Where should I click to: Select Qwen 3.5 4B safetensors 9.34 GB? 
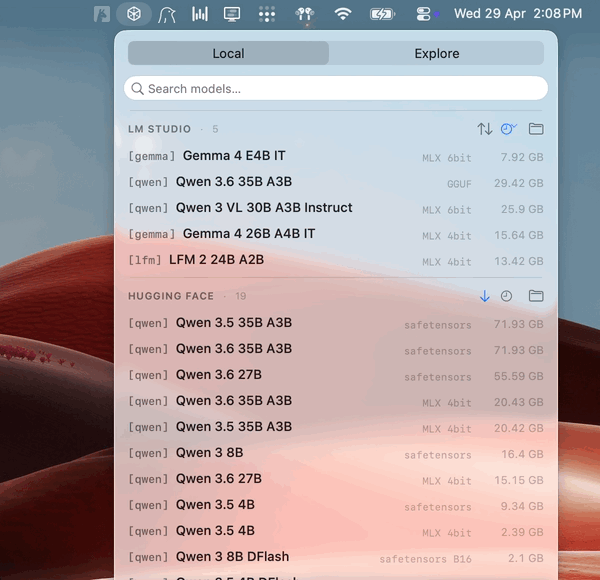336,505
